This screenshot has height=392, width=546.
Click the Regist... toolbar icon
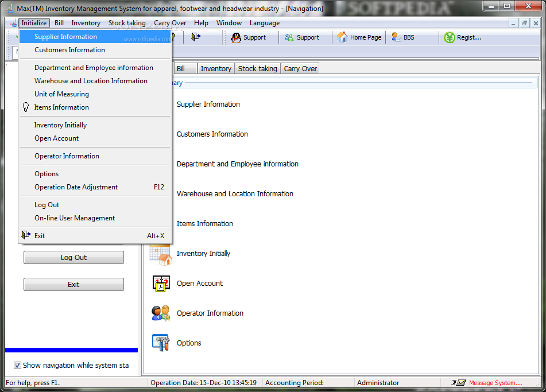(449, 37)
